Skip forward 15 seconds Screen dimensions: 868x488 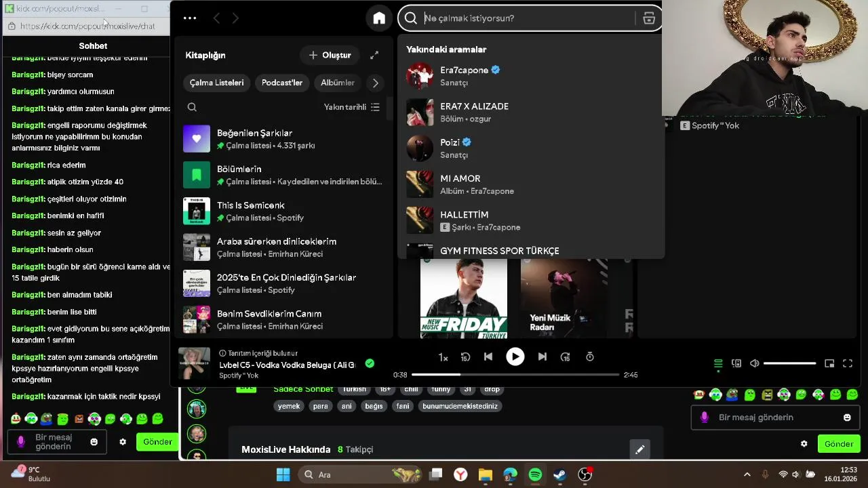(566, 357)
